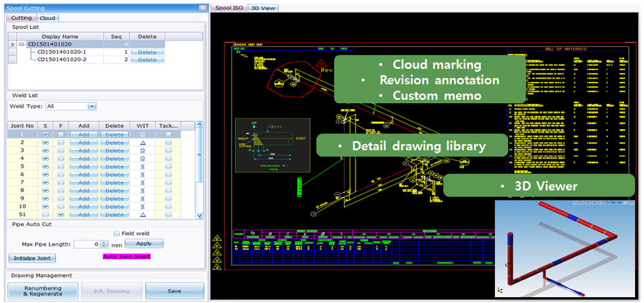Delete spool CD1501401020-2 from Spool List
The image size is (644, 303).
click(146, 60)
